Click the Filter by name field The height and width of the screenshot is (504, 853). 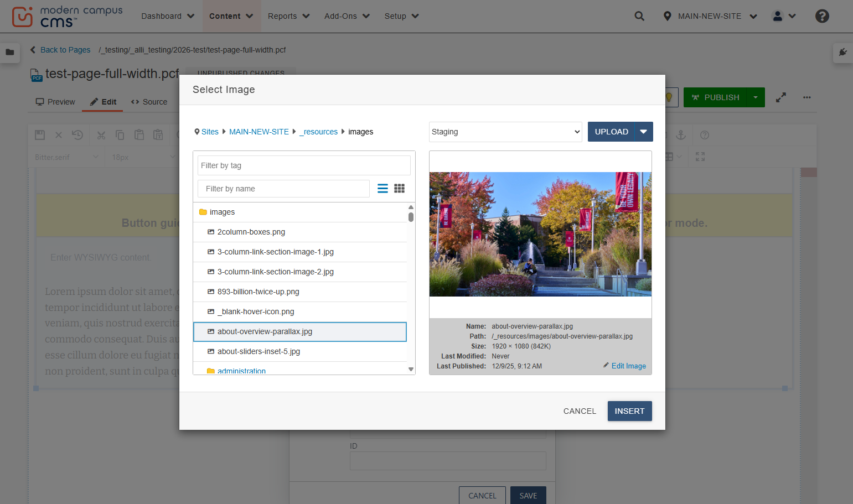point(283,189)
